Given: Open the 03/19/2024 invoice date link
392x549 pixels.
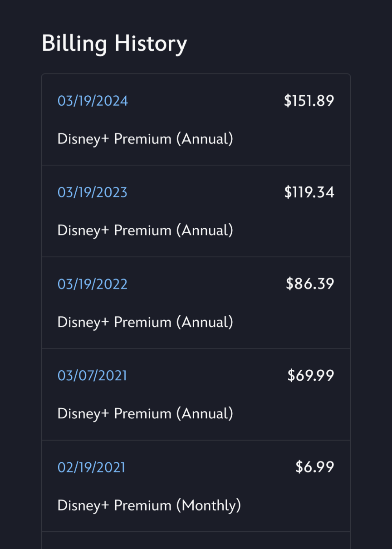Looking at the screenshot, I should [93, 101].
